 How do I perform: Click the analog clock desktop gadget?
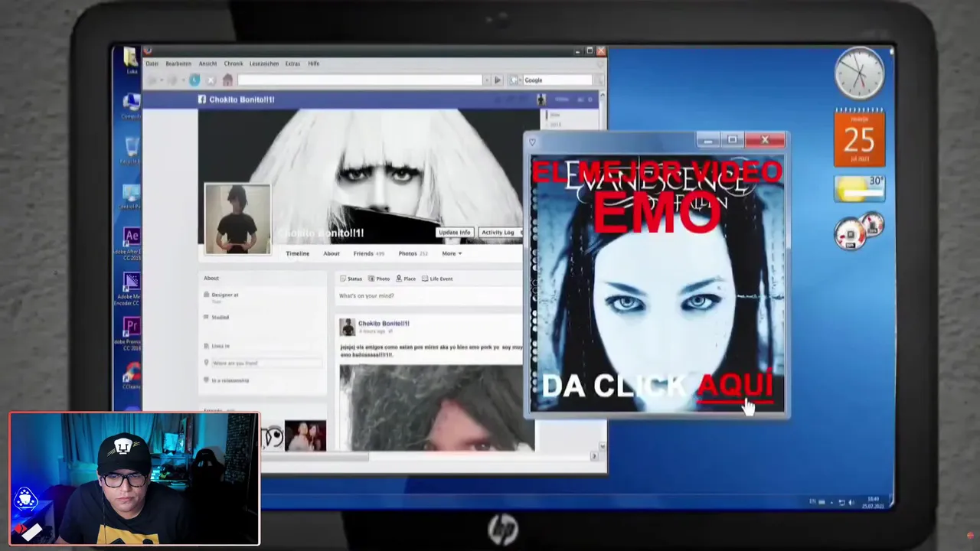coord(859,73)
